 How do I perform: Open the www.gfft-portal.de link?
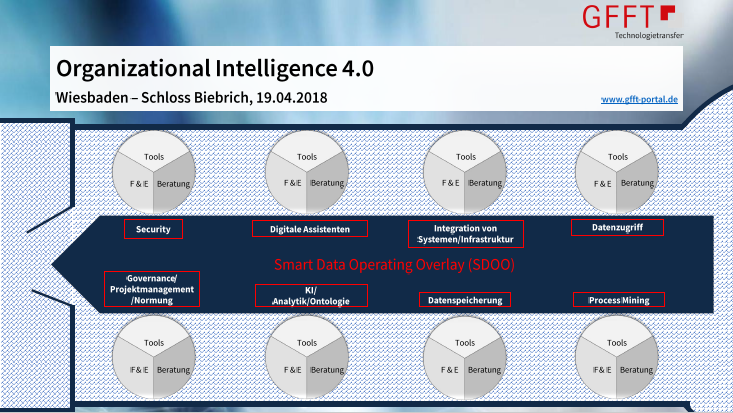[x=639, y=99]
